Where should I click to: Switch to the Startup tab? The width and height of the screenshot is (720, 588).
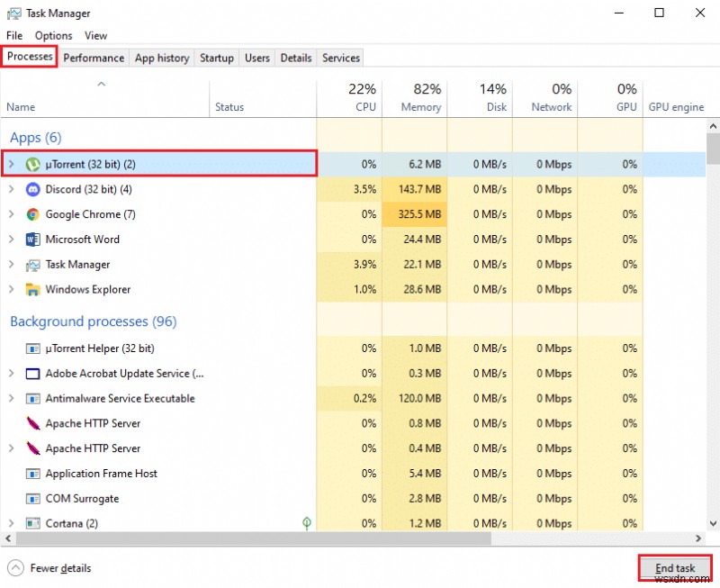click(x=217, y=58)
